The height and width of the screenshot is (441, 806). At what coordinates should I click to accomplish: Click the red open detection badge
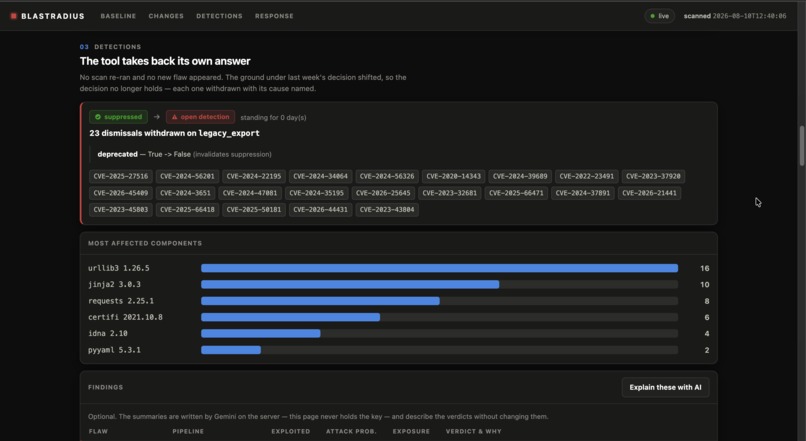[x=200, y=117]
